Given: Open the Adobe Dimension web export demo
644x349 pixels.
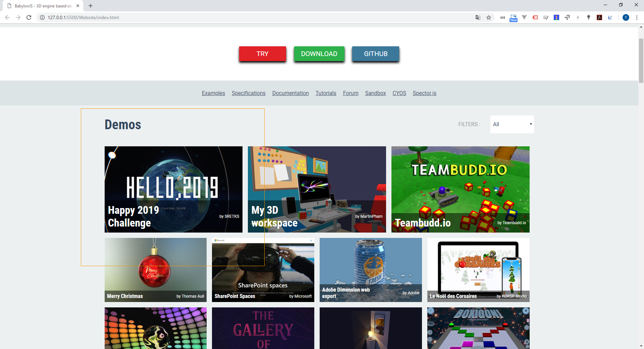Looking at the screenshot, I should click(371, 270).
